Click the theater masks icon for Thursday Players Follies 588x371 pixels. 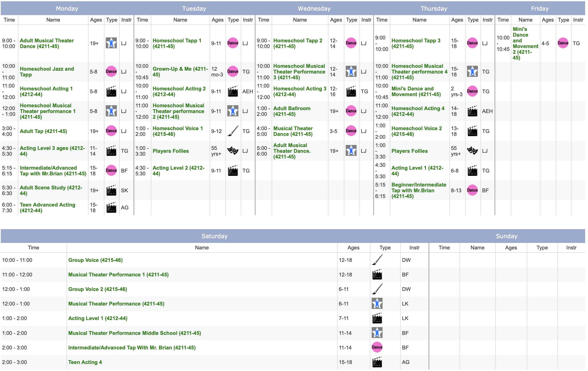[x=472, y=151]
